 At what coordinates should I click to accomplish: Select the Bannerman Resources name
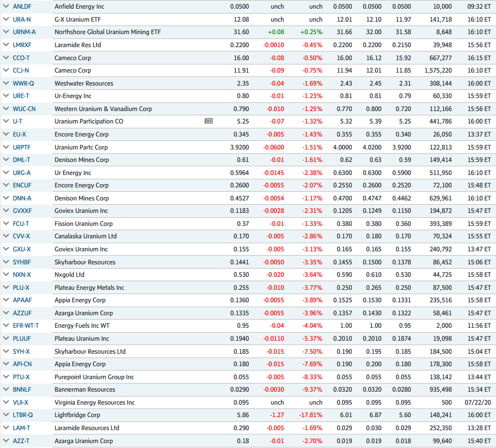coord(85,389)
